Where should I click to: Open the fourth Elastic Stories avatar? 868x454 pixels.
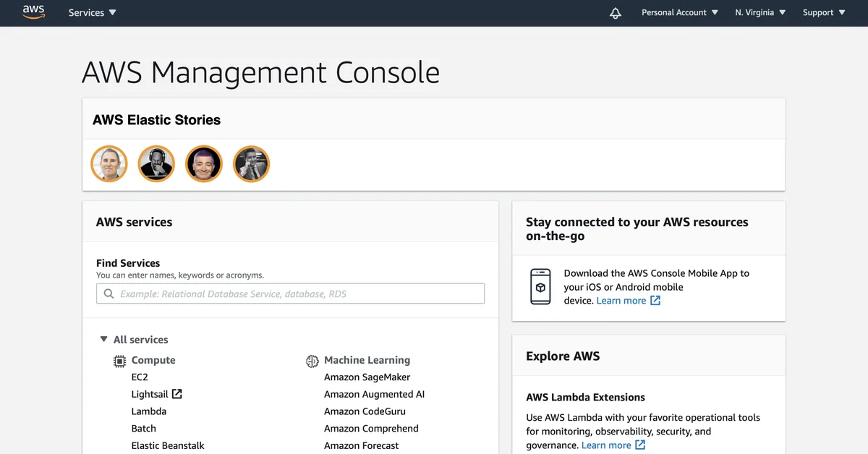[x=251, y=164]
